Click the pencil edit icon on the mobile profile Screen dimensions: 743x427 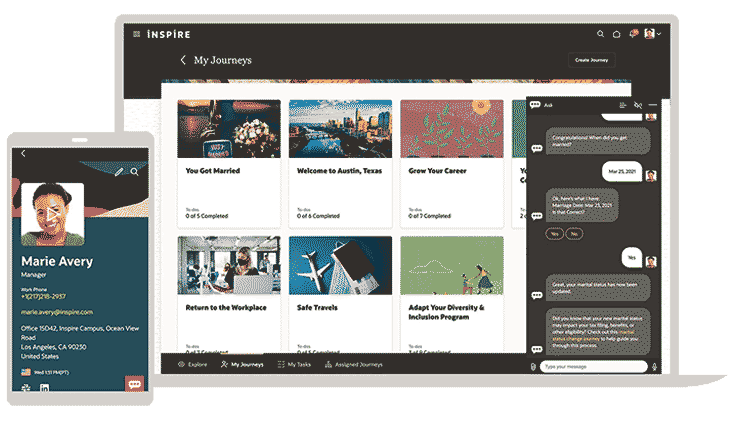coord(119,172)
